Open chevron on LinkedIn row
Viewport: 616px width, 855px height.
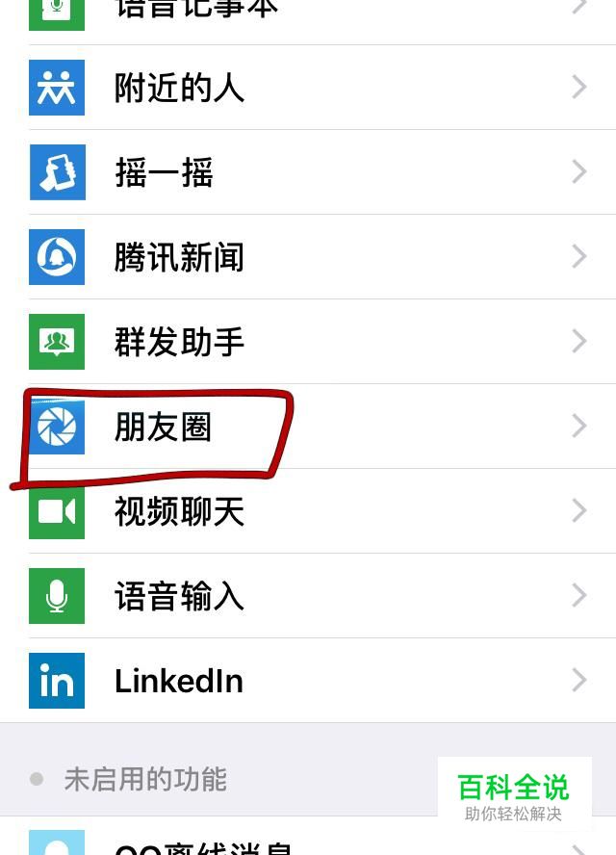pos(578,680)
